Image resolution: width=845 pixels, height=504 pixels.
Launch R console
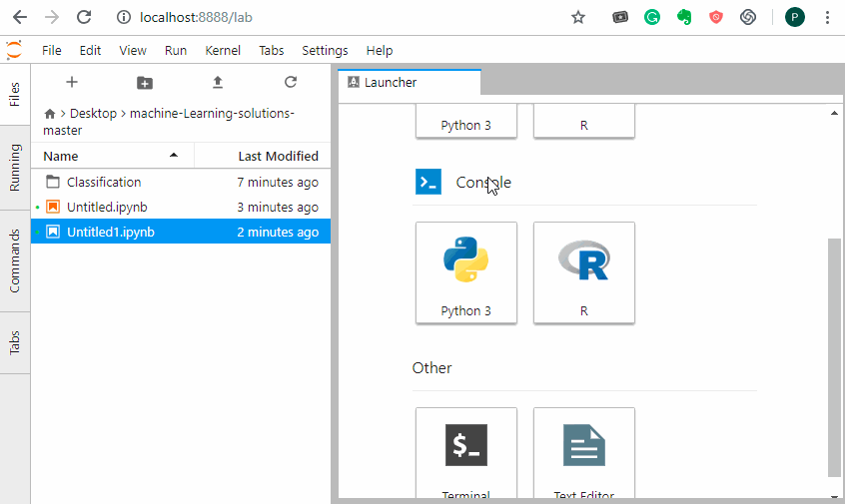584,272
